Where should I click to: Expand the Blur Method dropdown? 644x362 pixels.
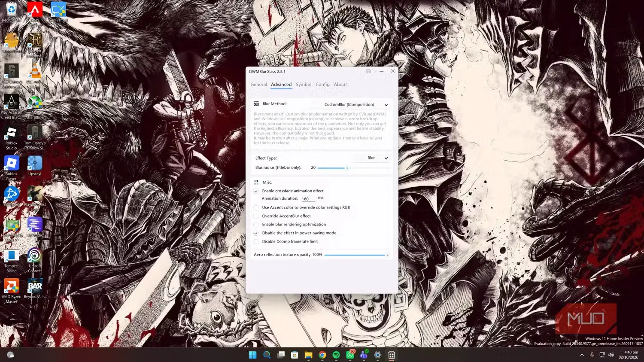356,104
